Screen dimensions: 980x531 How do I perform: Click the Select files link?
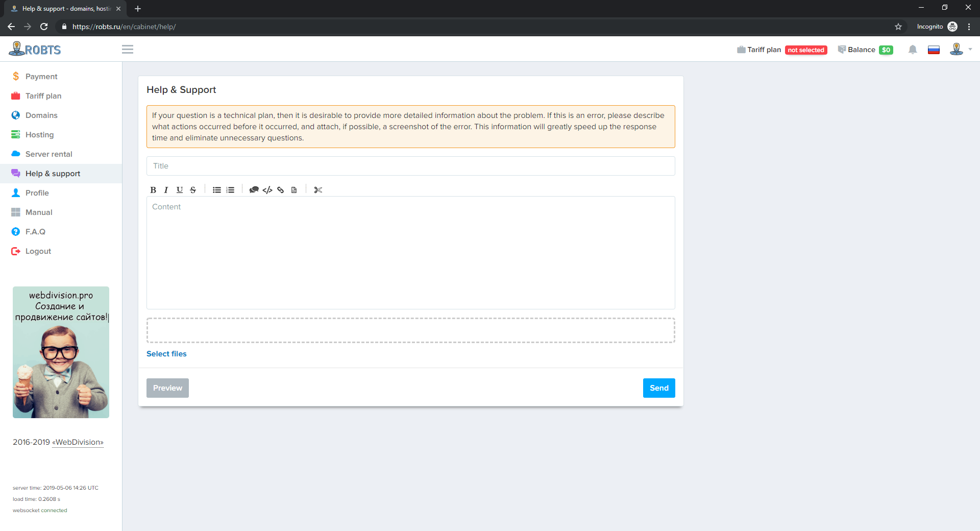(x=166, y=354)
